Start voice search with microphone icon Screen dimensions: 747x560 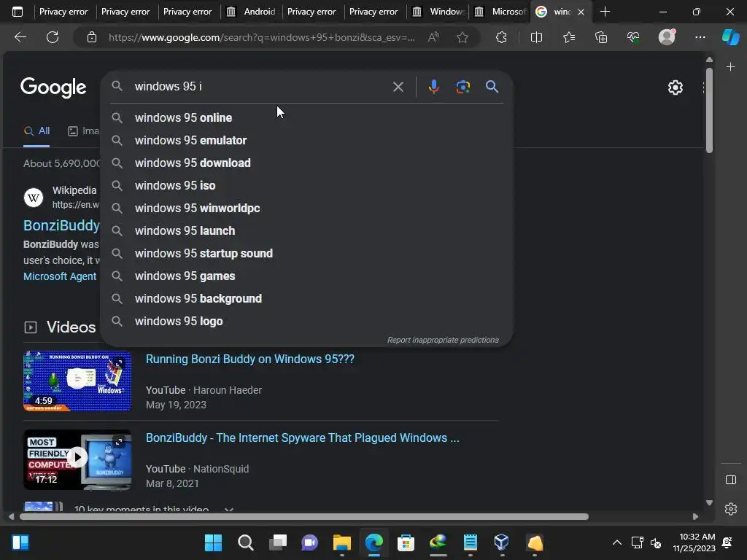pos(433,87)
